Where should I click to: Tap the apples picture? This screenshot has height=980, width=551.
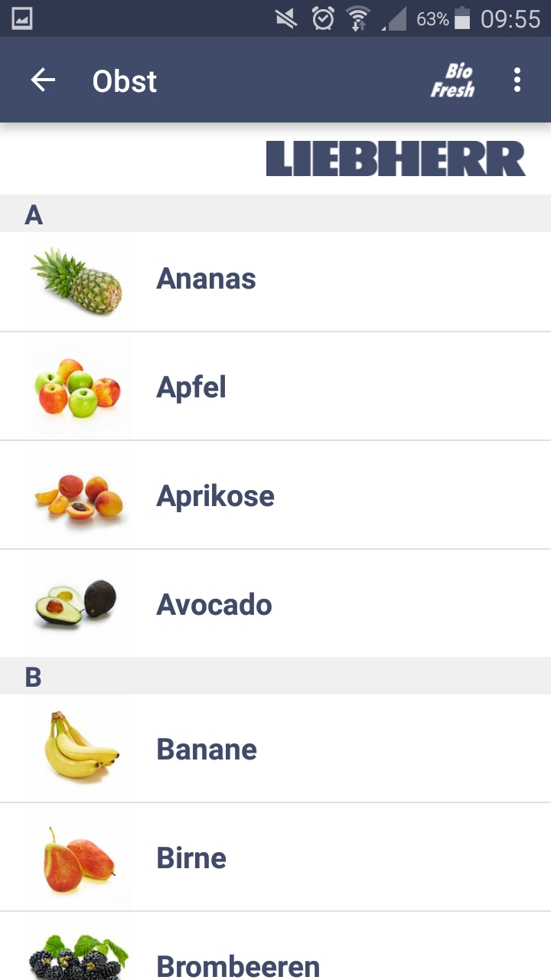(77, 387)
